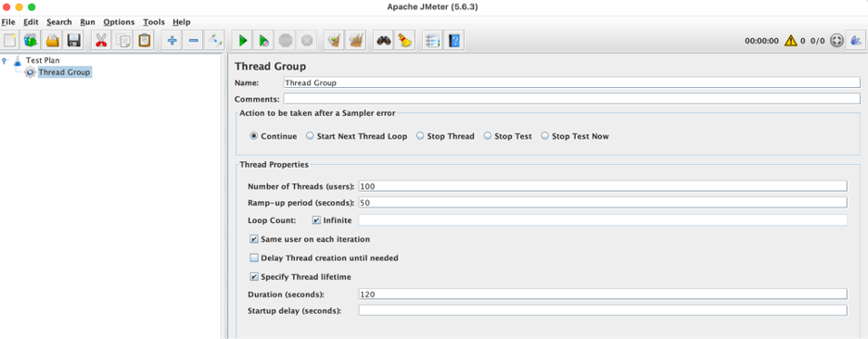Click the Stop test icon
This screenshot has width=868, height=339.
pyautogui.click(x=285, y=41)
